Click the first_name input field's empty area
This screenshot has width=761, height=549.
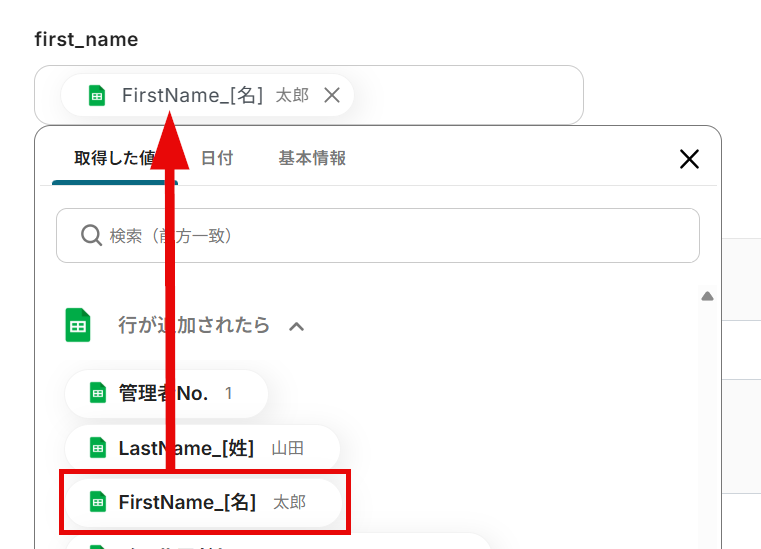(468, 95)
